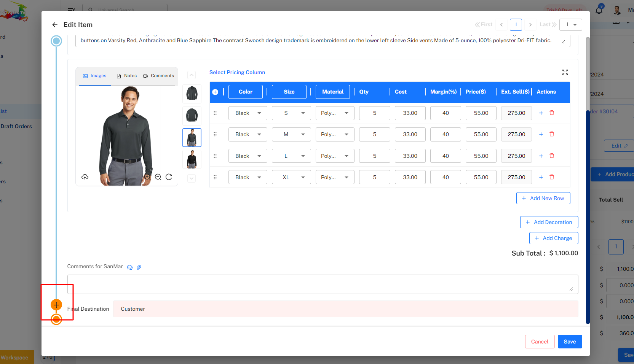The height and width of the screenshot is (364, 634).
Task: Edit Price field in size XL row
Action: point(481,177)
